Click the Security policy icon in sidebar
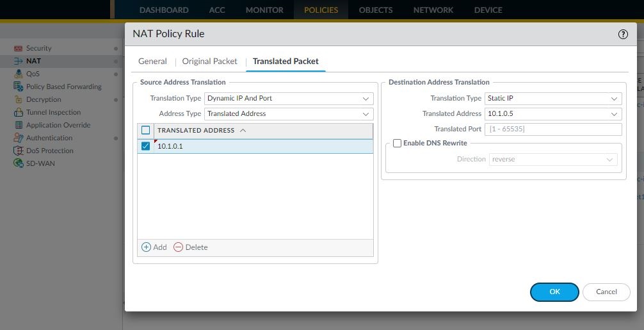The height and width of the screenshot is (330, 644). pyautogui.click(x=18, y=48)
